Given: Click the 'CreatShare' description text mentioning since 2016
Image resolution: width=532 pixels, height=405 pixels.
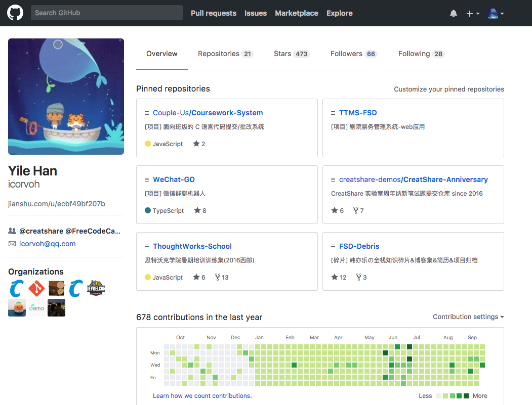Looking at the screenshot, I should tap(407, 194).
